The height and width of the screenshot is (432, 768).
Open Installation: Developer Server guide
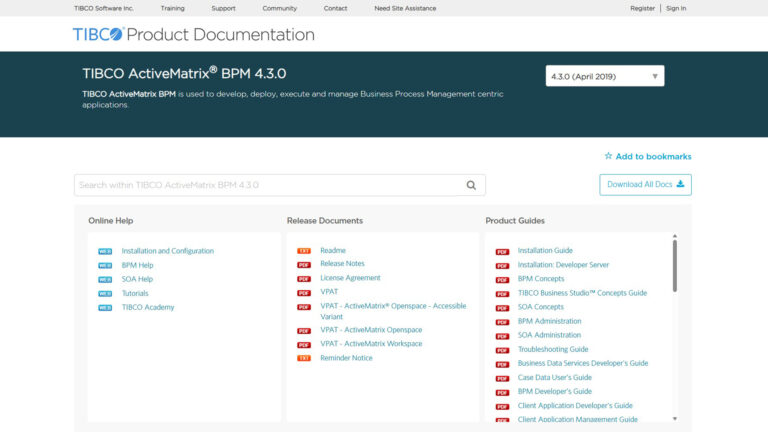click(x=563, y=264)
